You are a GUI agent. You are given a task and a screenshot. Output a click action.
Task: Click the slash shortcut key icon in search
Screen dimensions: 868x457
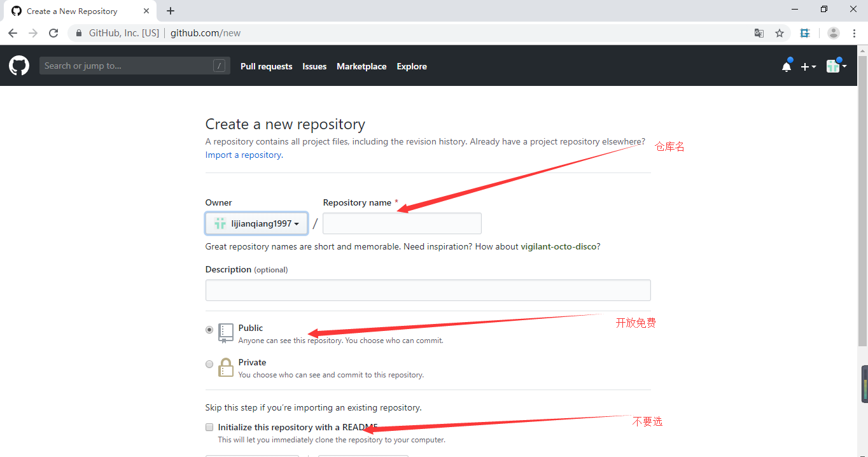219,66
